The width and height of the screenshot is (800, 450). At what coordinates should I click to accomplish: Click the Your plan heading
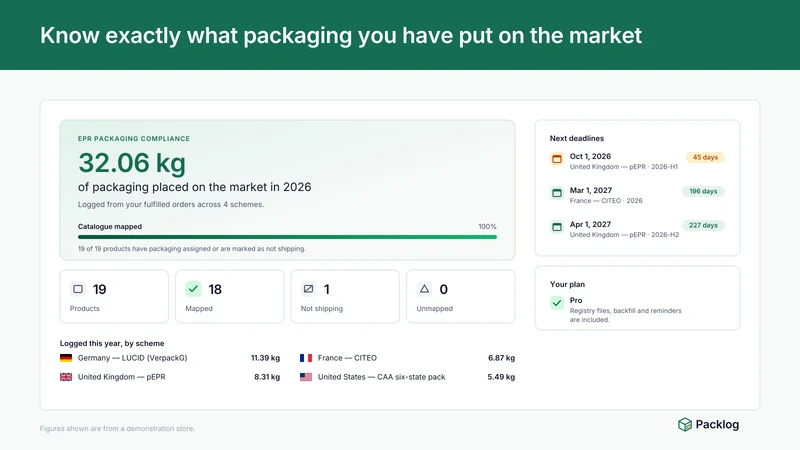567,284
